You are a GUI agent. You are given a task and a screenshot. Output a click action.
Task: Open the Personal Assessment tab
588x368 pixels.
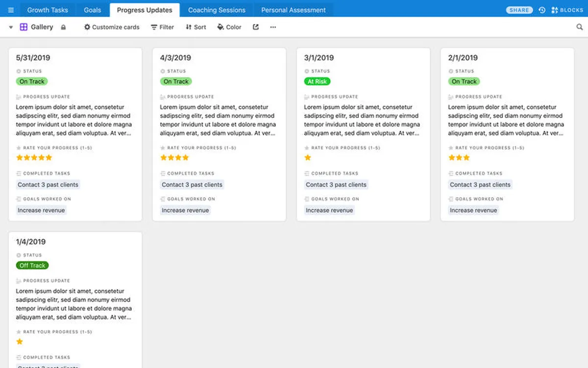[x=293, y=10]
